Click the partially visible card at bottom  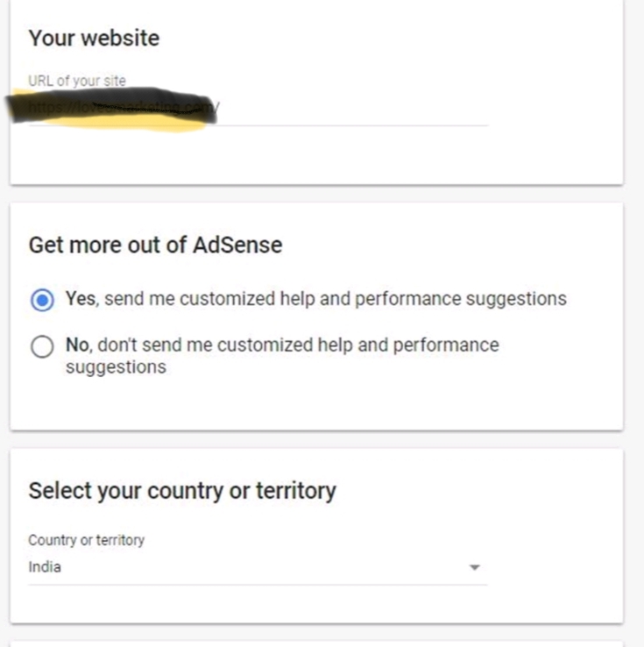(315, 643)
